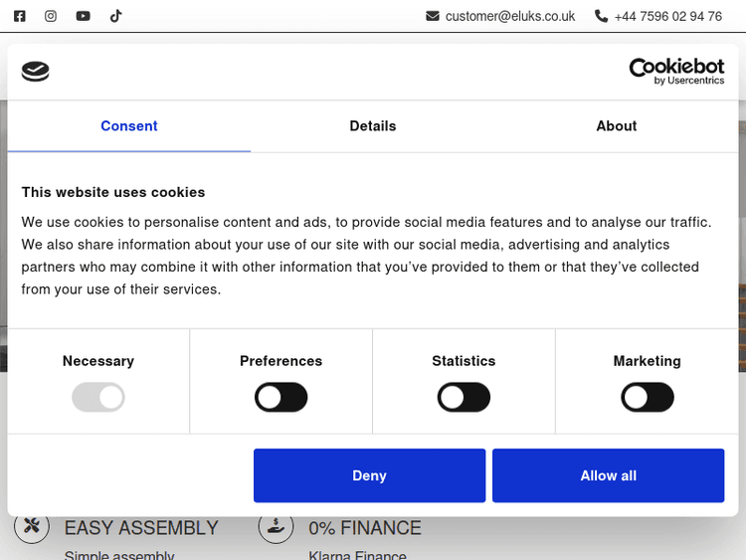
Task: Click the customer@eluks.co.uk email link
Action: click(510, 16)
